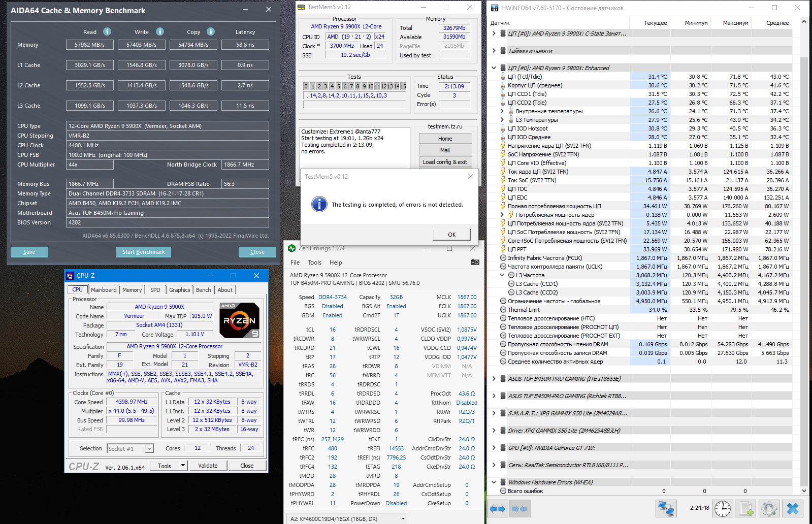Click the Memory Read value 57982 MB/s
The width and height of the screenshot is (812, 524).
pyautogui.click(x=90, y=45)
